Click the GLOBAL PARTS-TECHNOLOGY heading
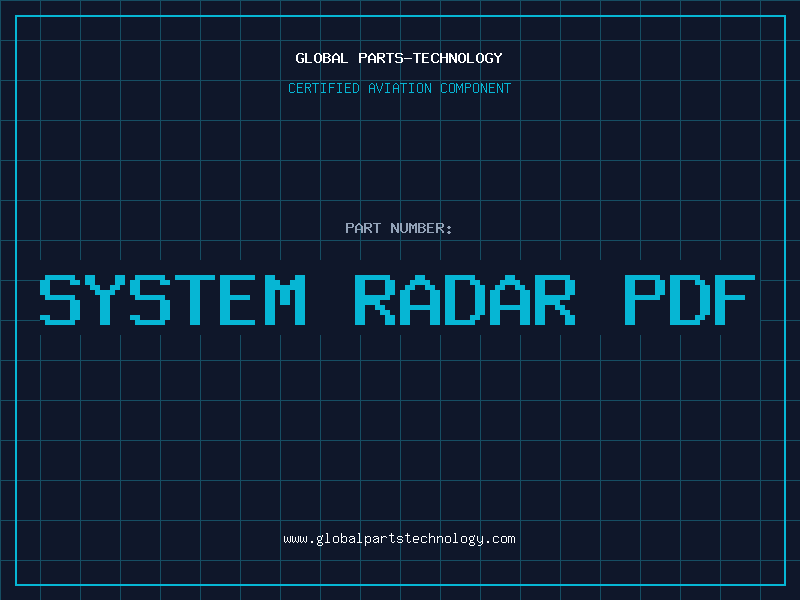Image resolution: width=800 pixels, height=600 pixels. [399, 58]
